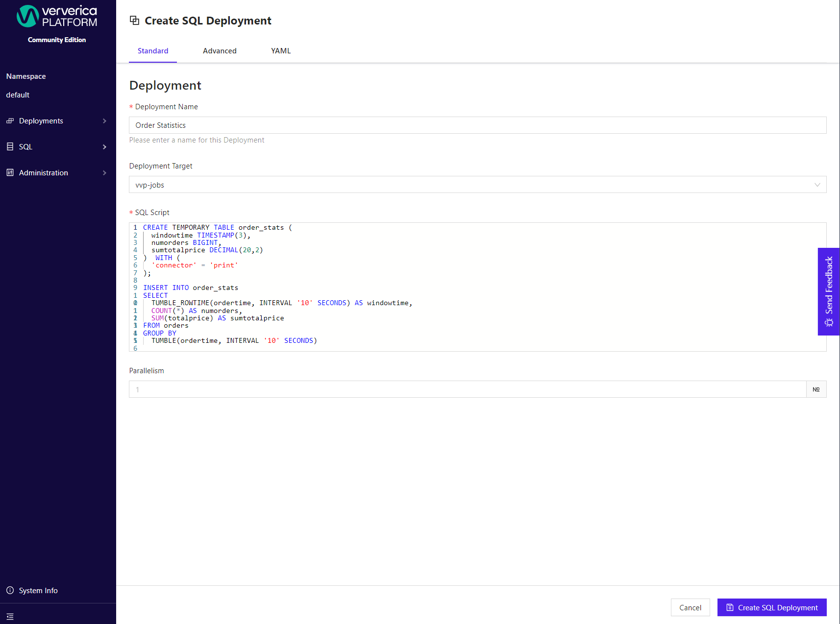Viewport: 840px width, 624px height.
Task: Click the Deployment Name input field
Action: click(478, 125)
